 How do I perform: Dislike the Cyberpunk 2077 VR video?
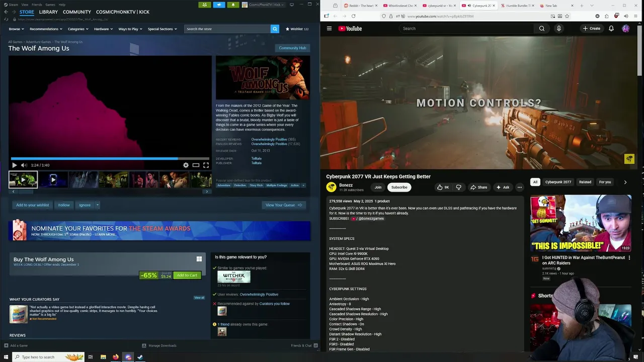(x=458, y=187)
